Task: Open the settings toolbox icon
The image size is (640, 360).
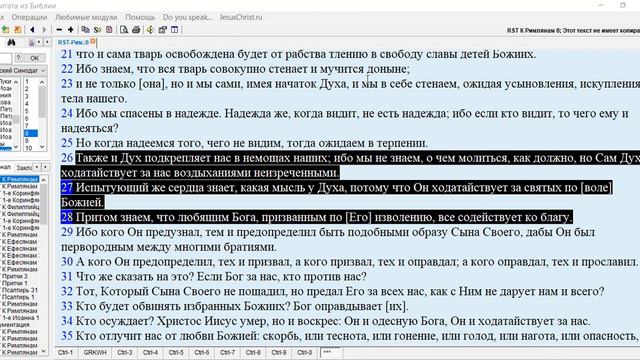Action: click(162, 29)
